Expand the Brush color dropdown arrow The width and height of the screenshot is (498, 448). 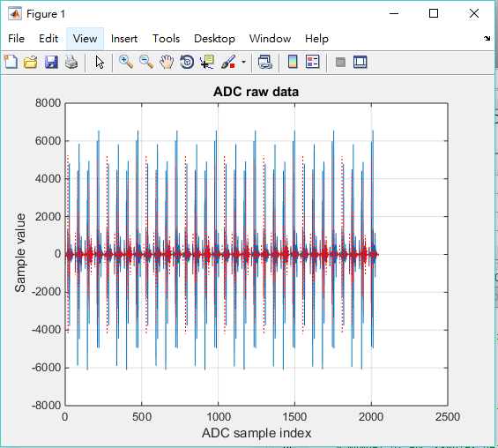point(243,62)
